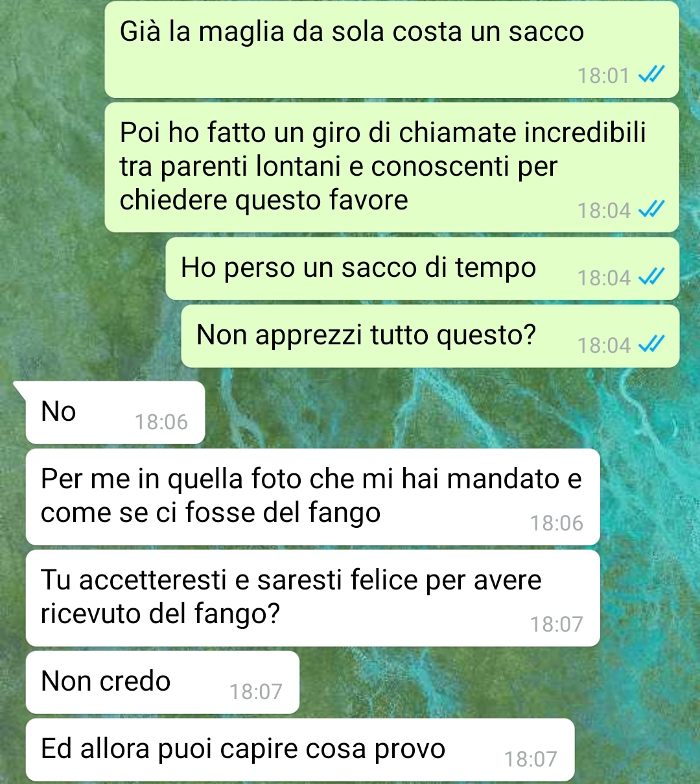Tap the 18:06 timestamp on the 'No' message
The width and height of the screenshot is (700, 784).
point(161,422)
